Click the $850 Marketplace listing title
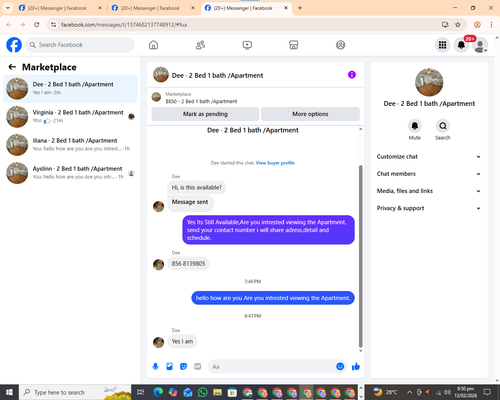This screenshot has height=400, width=500. 201,101
